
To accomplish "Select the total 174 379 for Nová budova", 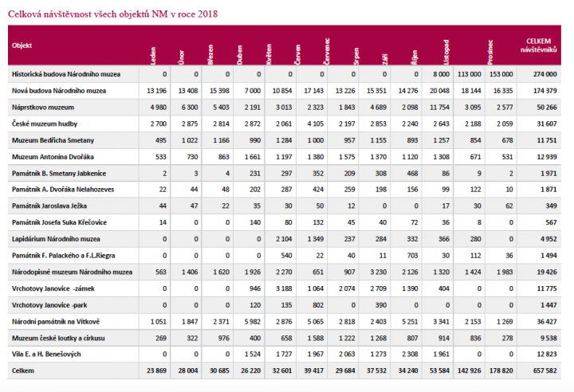I will pyautogui.click(x=545, y=91).
